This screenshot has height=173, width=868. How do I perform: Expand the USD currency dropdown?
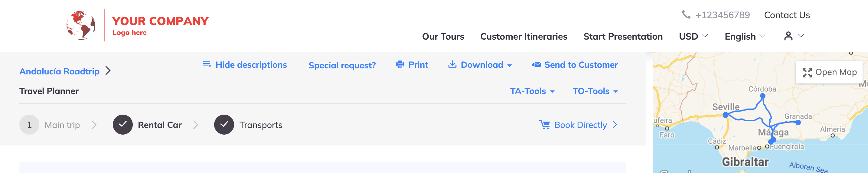tap(693, 36)
